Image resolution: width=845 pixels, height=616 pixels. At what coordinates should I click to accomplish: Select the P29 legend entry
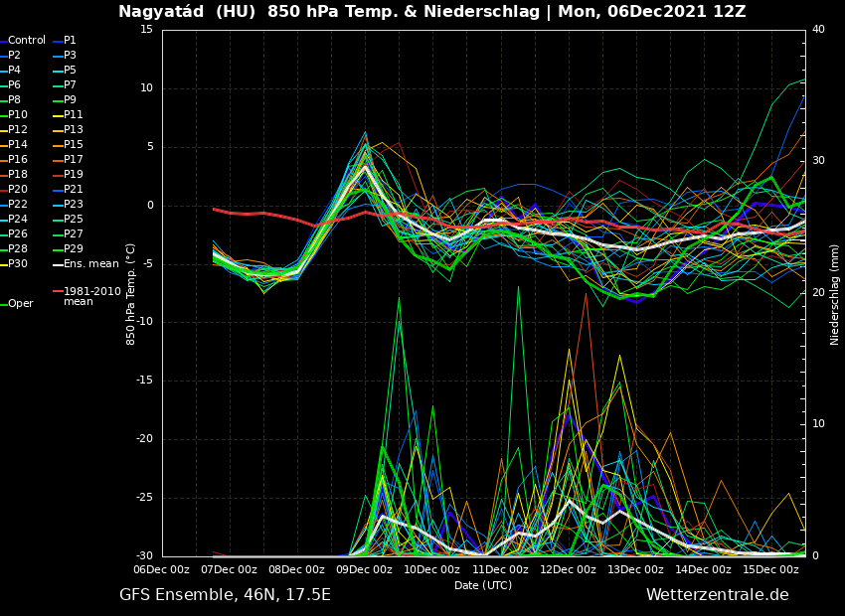[74, 249]
